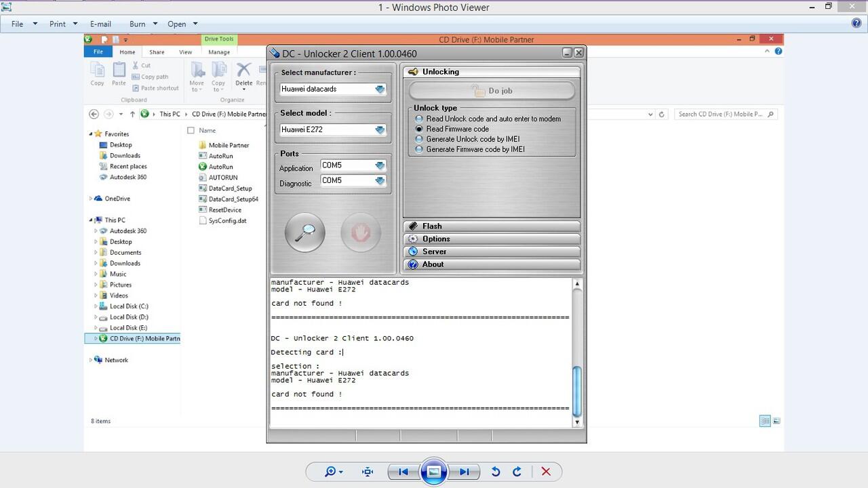The height and width of the screenshot is (488, 868).
Task: Expand OneDrive tree node
Action: pyautogui.click(x=91, y=199)
